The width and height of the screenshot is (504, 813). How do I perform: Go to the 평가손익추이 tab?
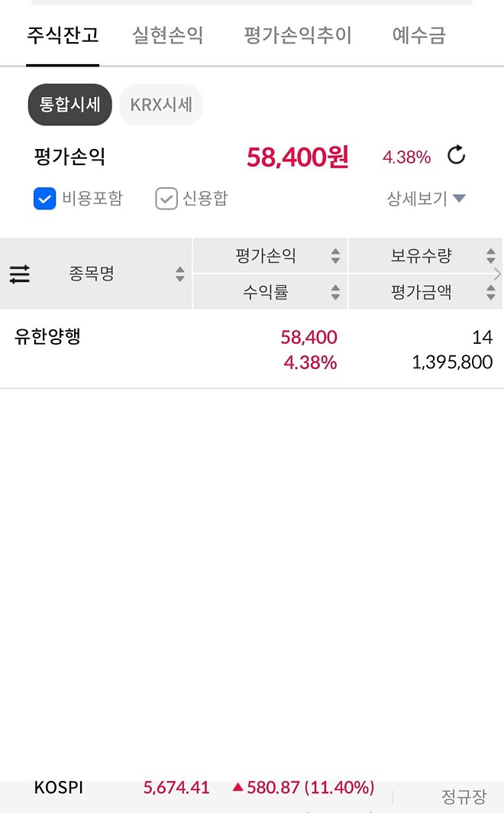click(299, 36)
